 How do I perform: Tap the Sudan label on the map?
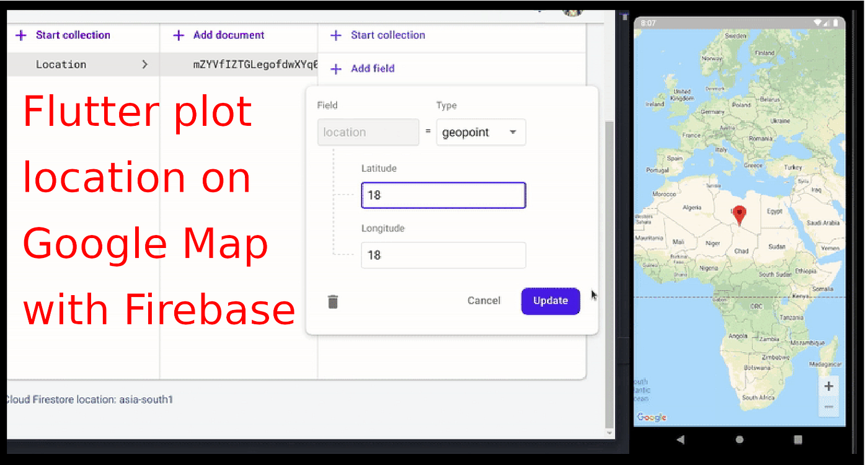(x=777, y=246)
